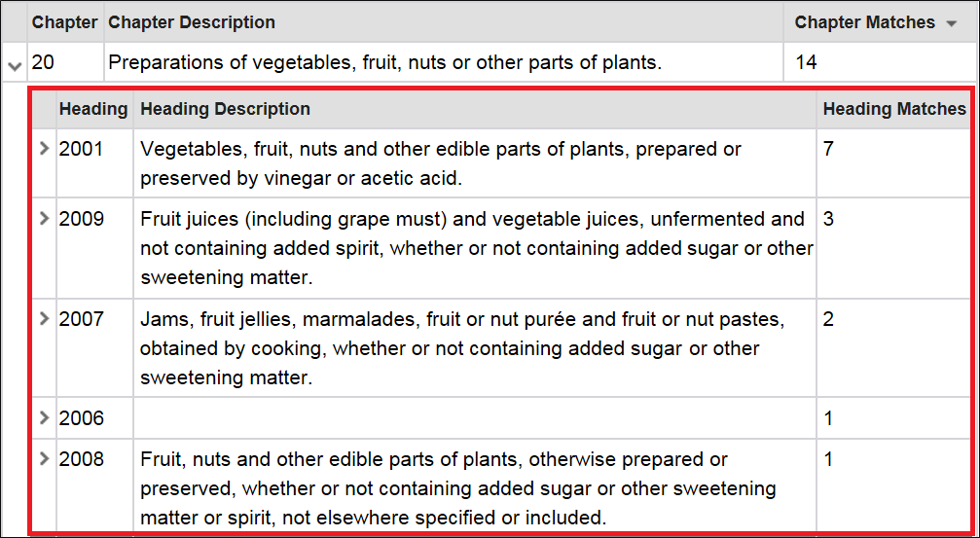The image size is (980, 538).
Task: Expand heading 2001 row arrow
Action: click(x=44, y=149)
